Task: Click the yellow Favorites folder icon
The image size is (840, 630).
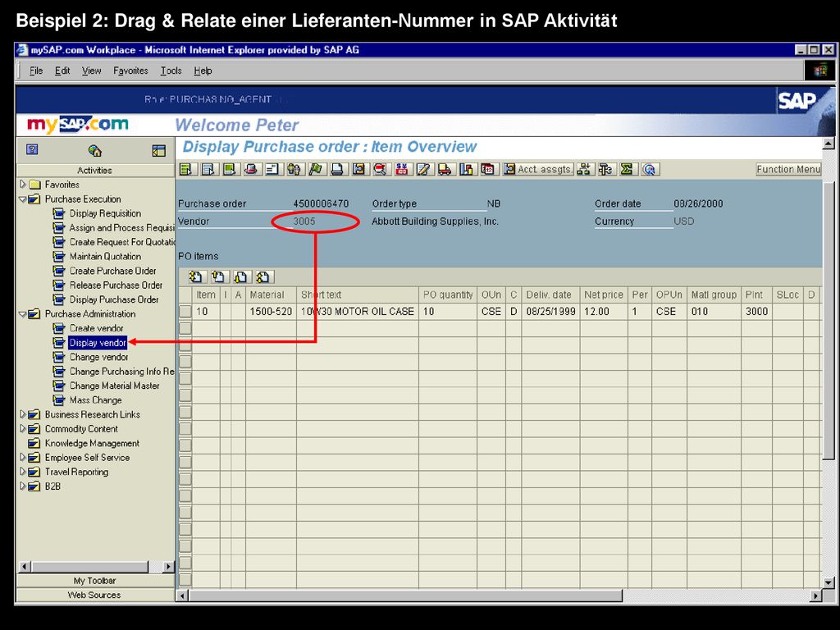Action: pos(34,185)
